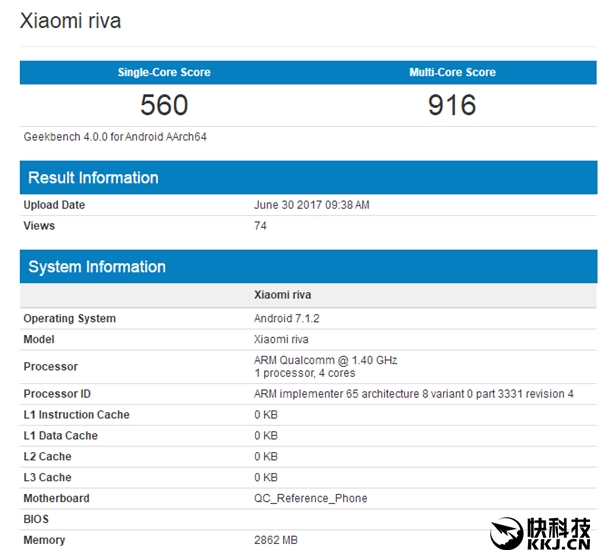Viewport: 600px width, 560px height.
Task: Click the Views label
Action: click(x=39, y=226)
